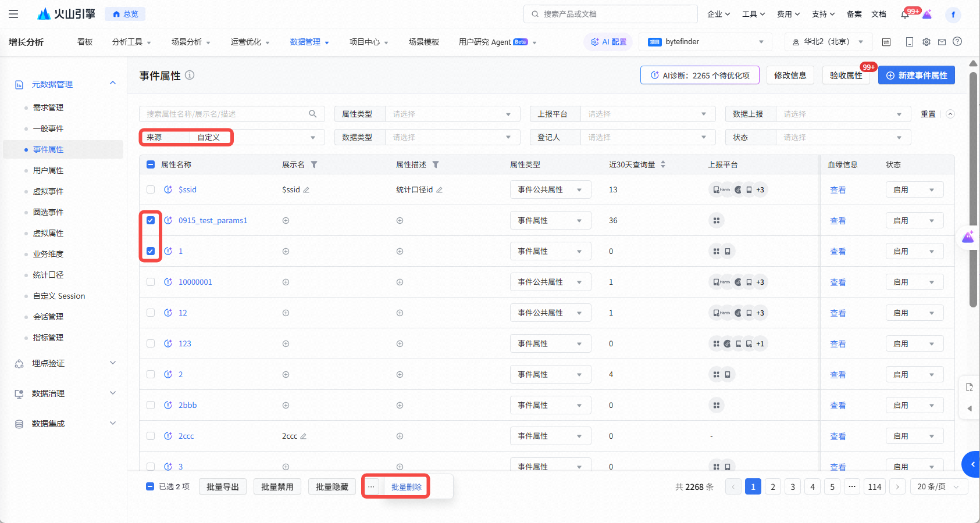Open the help question mark icon
Screen dimensions: 980x523
click(957, 42)
